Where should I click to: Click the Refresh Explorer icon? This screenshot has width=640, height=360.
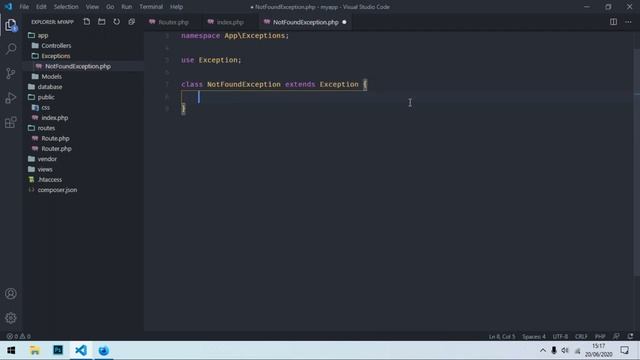click(117, 22)
